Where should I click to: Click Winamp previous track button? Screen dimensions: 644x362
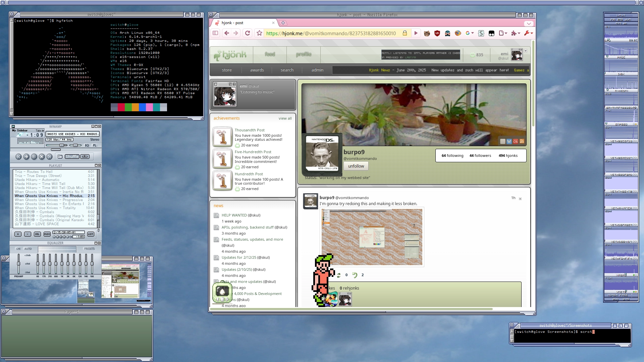click(x=18, y=157)
